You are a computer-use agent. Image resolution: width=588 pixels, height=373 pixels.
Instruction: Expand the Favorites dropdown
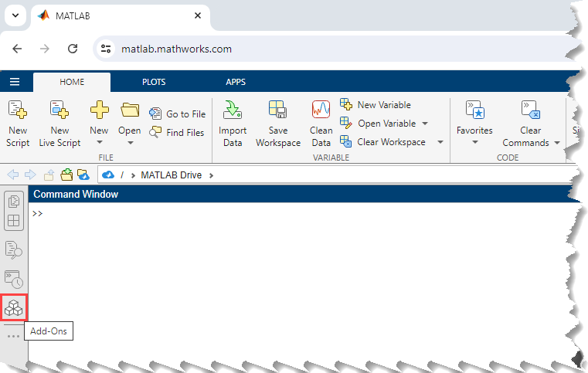pos(474,143)
